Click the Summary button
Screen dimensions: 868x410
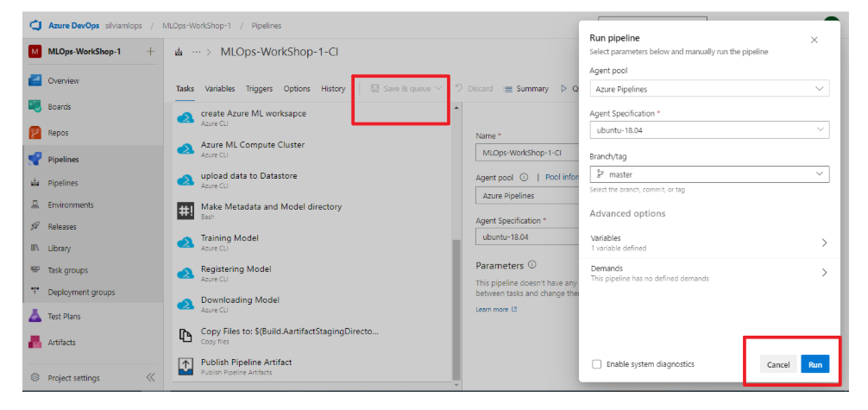[526, 89]
